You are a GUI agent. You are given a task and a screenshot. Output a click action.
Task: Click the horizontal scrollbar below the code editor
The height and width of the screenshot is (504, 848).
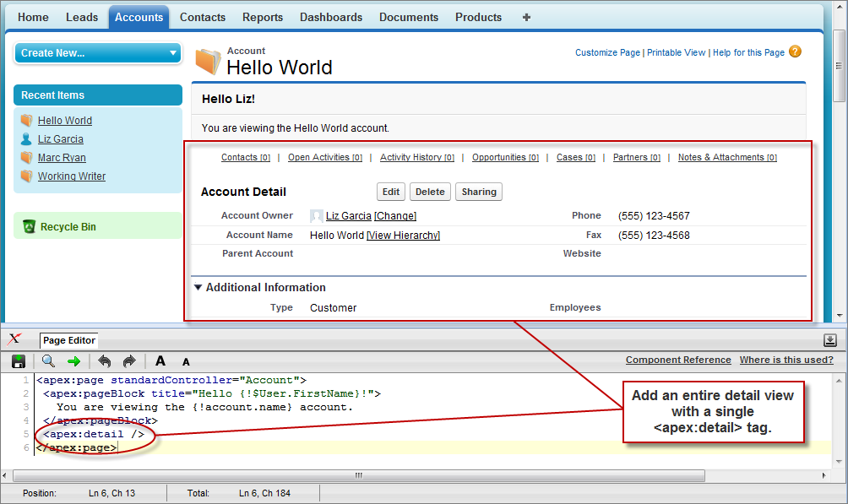coord(357,475)
